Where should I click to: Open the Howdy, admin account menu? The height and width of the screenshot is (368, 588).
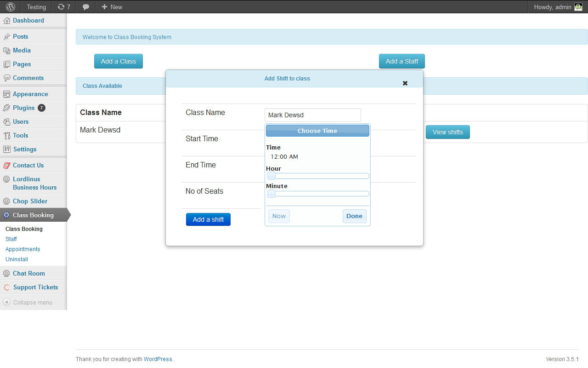coord(558,7)
